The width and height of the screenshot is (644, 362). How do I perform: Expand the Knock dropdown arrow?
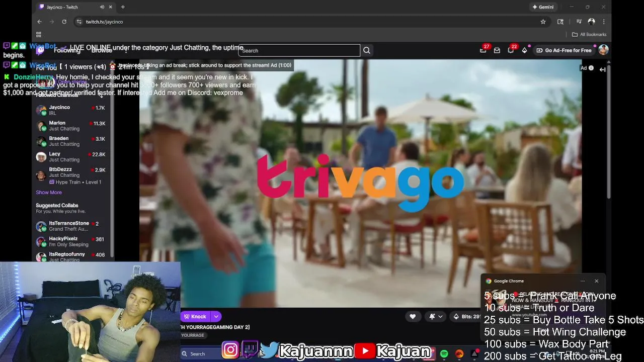point(216,316)
